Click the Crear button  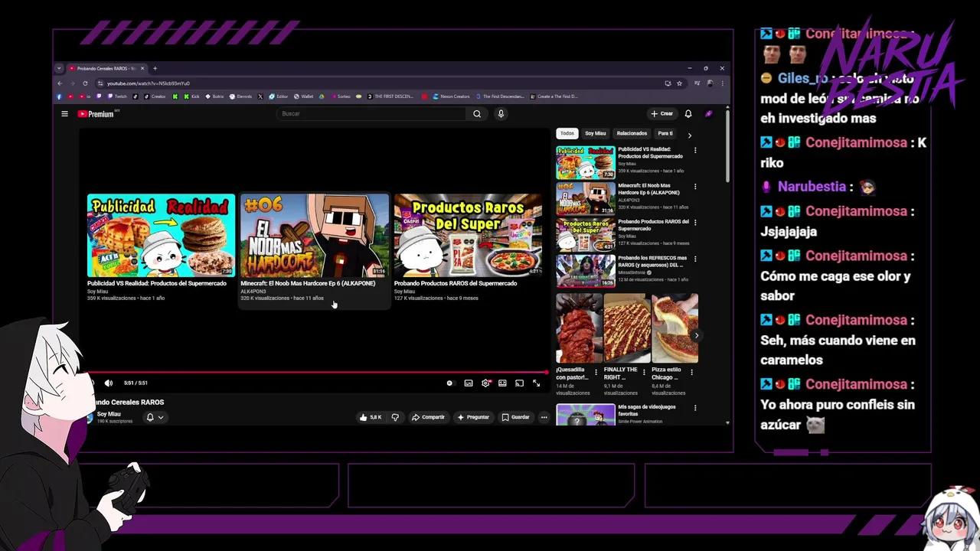click(x=662, y=114)
